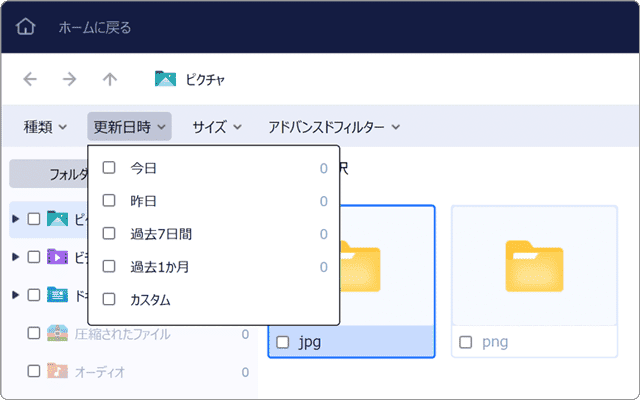Click the compressed files archive icon
The height and width of the screenshot is (400, 640).
point(57,333)
